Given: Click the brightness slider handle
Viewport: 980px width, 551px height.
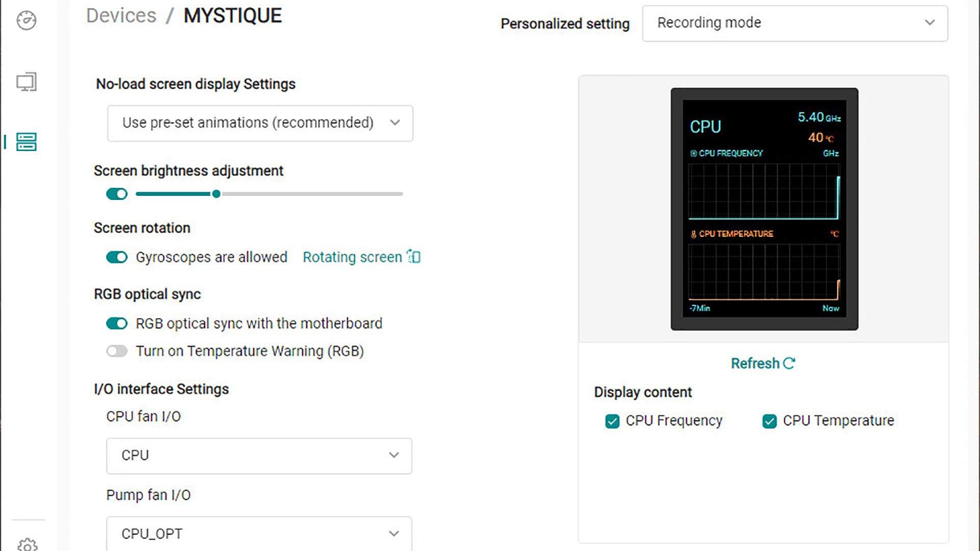Looking at the screenshot, I should point(216,194).
